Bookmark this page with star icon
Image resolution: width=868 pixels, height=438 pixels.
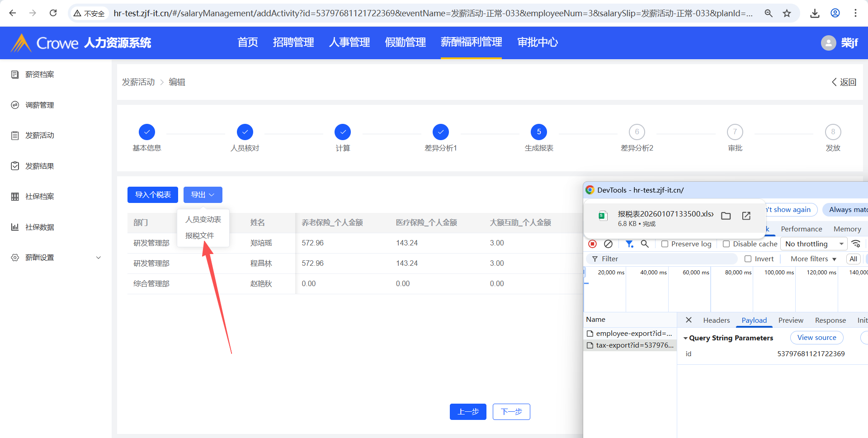(787, 13)
